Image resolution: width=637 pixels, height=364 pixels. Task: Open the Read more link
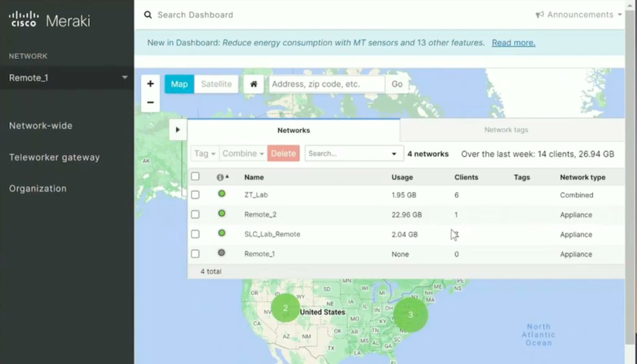(x=513, y=43)
